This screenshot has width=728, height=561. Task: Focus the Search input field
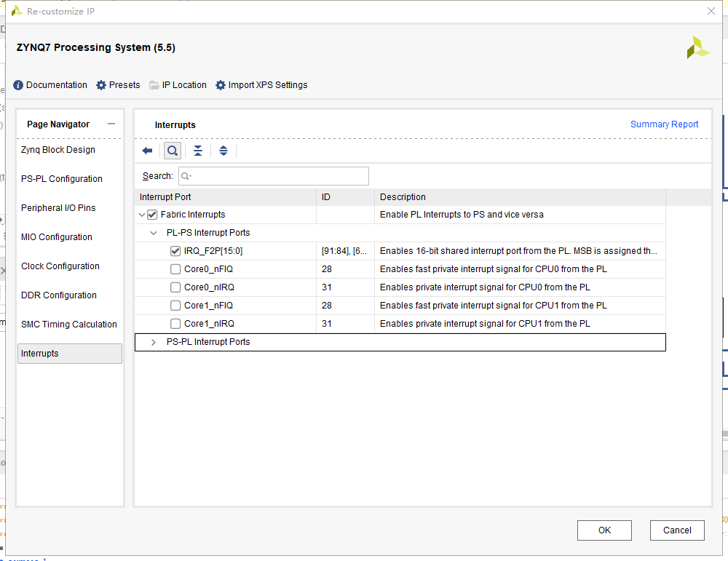[274, 176]
